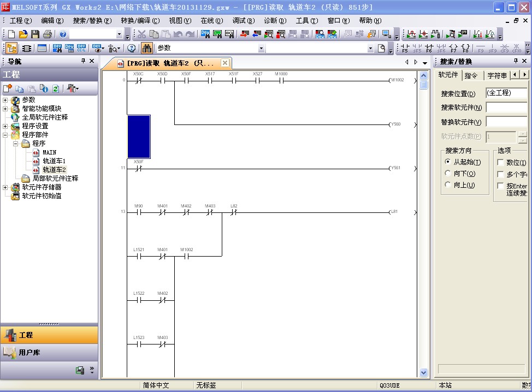
Task: Expand the 参数 tree node
Action: (5, 100)
